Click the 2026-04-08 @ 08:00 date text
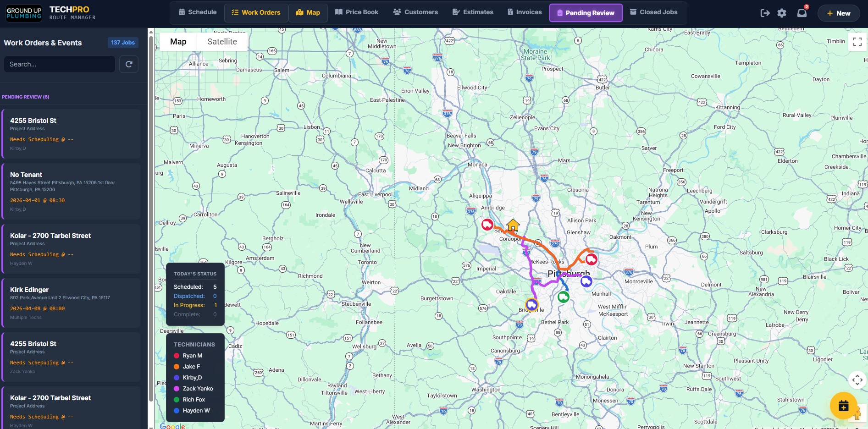This screenshot has width=868, height=429. pyautogui.click(x=38, y=308)
